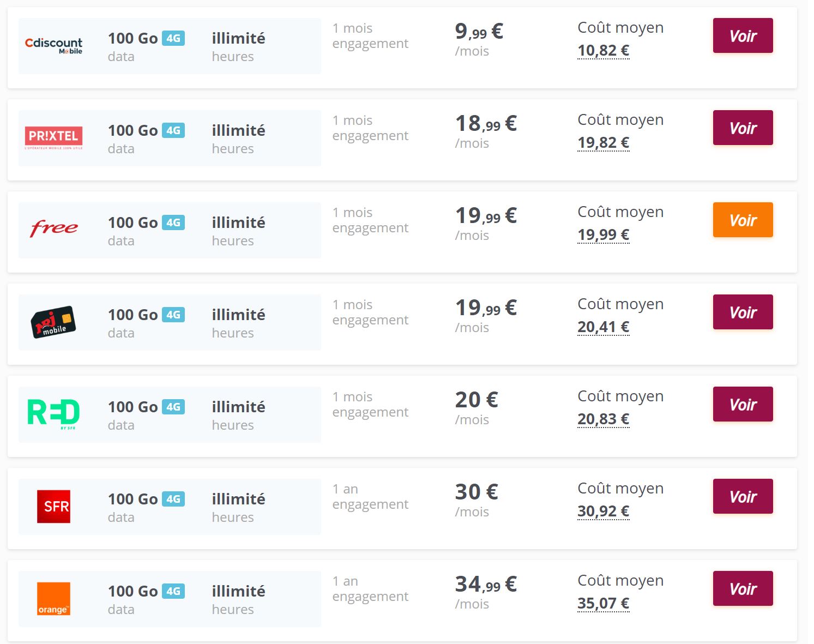Viewport: 814px width, 644px height.
Task: Open the NRJ Mobile offer with Voir
Action: tap(743, 312)
